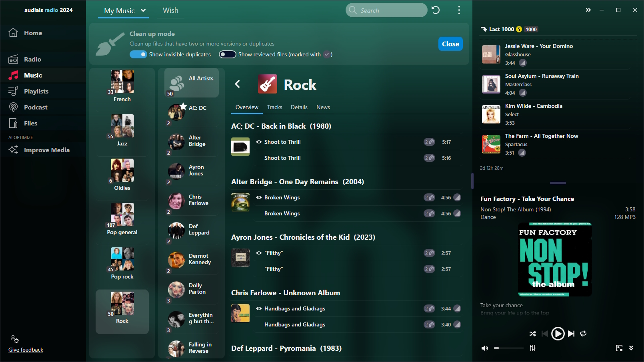Select the French genre tile

(122, 87)
